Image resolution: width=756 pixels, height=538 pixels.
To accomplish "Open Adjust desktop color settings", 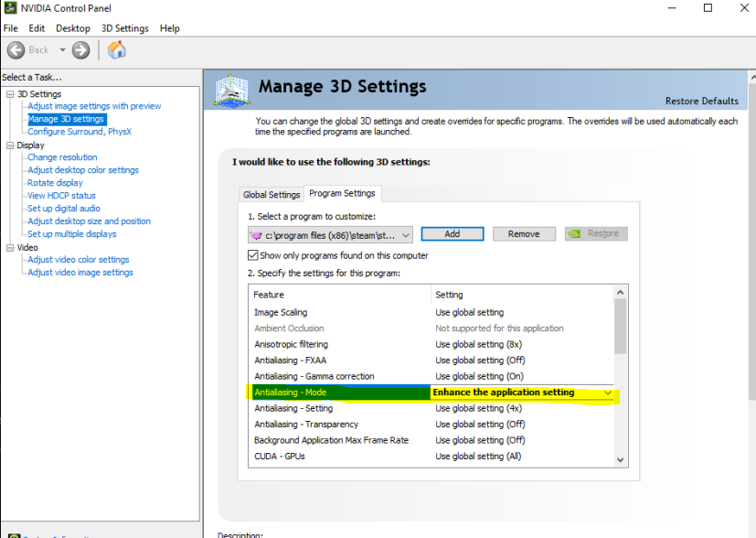I will point(83,170).
